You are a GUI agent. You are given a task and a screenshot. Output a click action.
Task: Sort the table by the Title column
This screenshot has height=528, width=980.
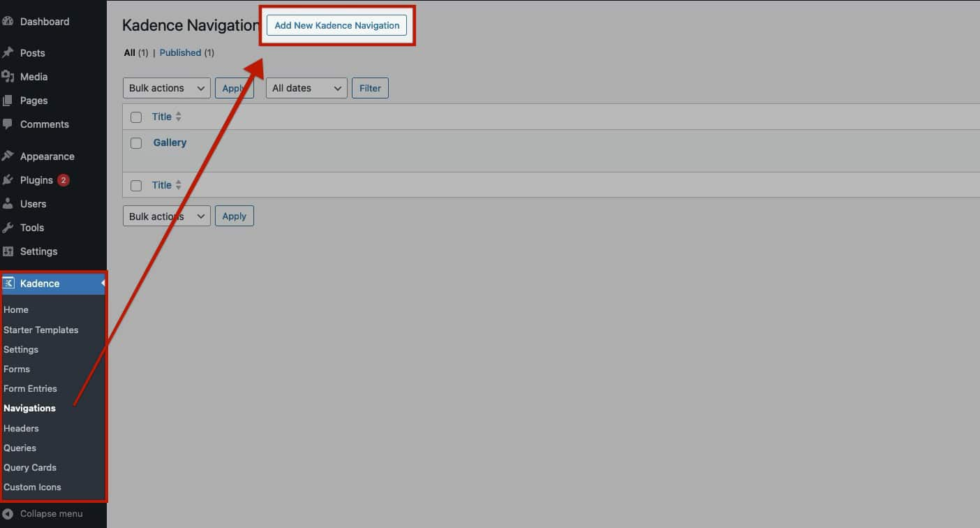(161, 117)
